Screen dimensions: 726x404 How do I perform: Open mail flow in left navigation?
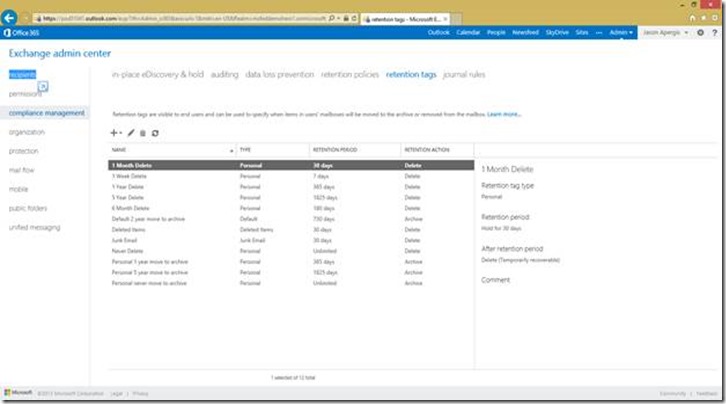[x=21, y=170]
